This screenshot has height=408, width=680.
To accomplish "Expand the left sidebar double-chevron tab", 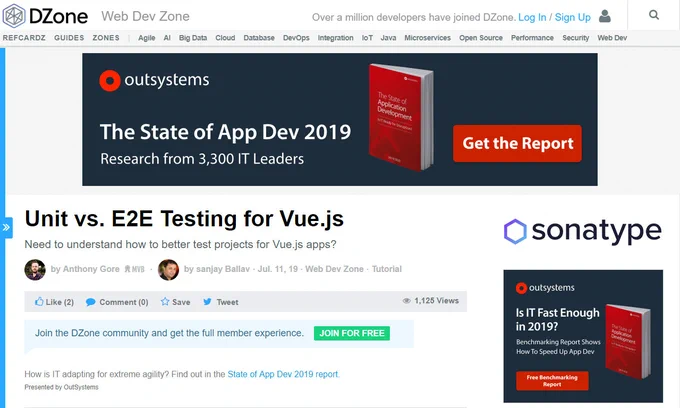I will pos(6,227).
